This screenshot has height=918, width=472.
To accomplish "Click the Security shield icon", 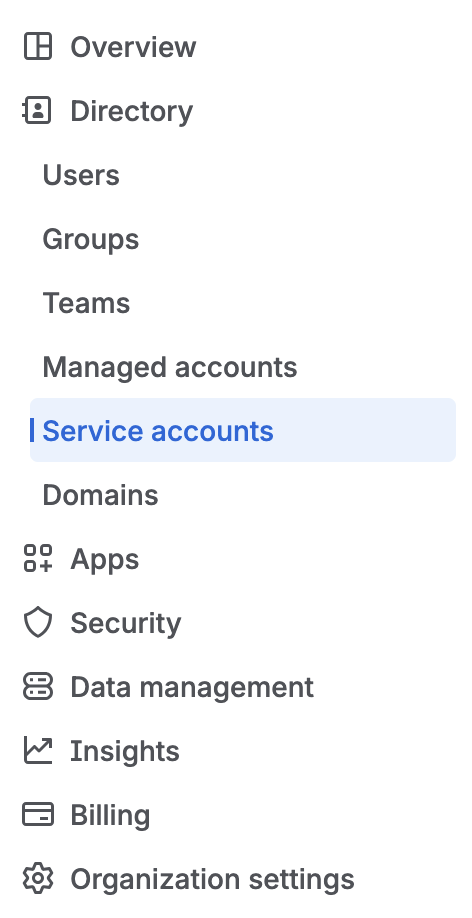I will 38,622.
